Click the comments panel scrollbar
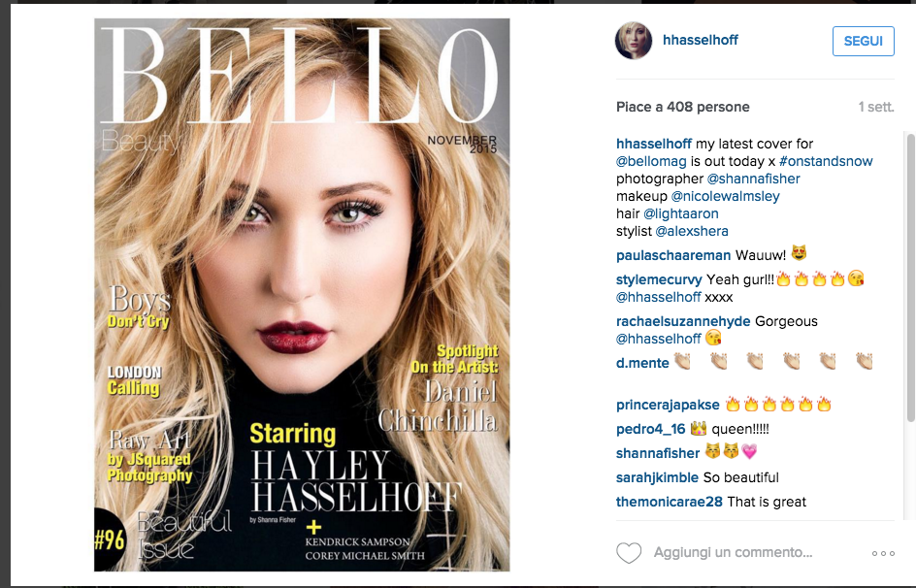 pyautogui.click(x=910, y=278)
